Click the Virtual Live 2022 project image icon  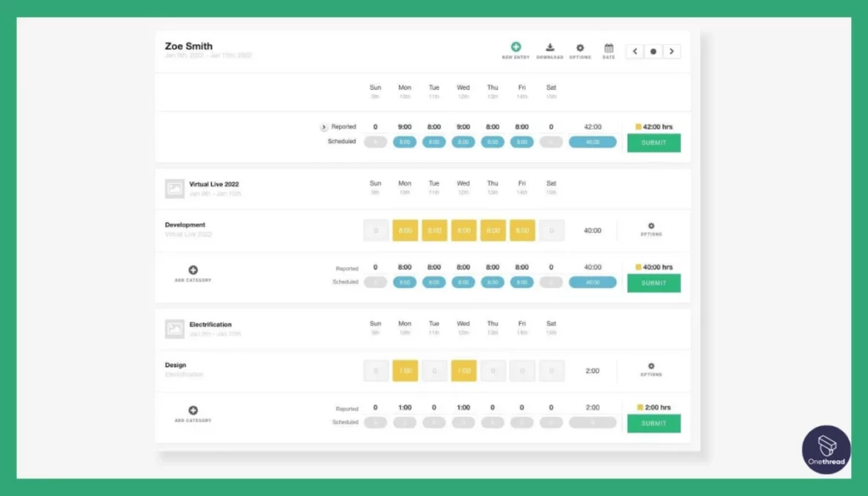174,188
